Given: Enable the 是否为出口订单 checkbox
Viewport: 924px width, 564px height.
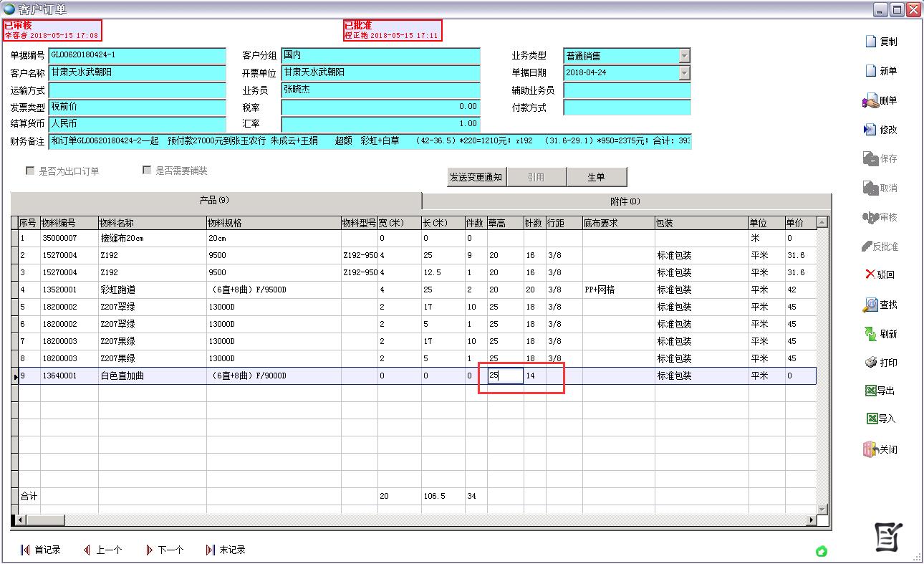Looking at the screenshot, I should [x=30, y=170].
